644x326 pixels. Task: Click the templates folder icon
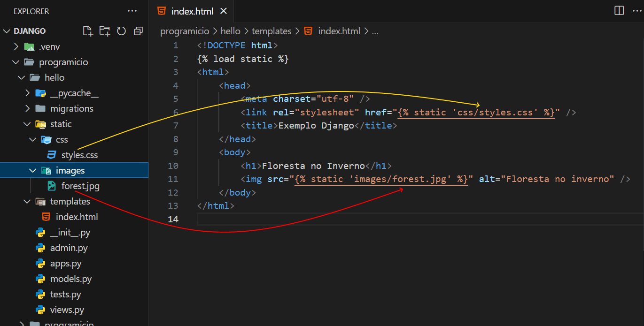coord(40,201)
